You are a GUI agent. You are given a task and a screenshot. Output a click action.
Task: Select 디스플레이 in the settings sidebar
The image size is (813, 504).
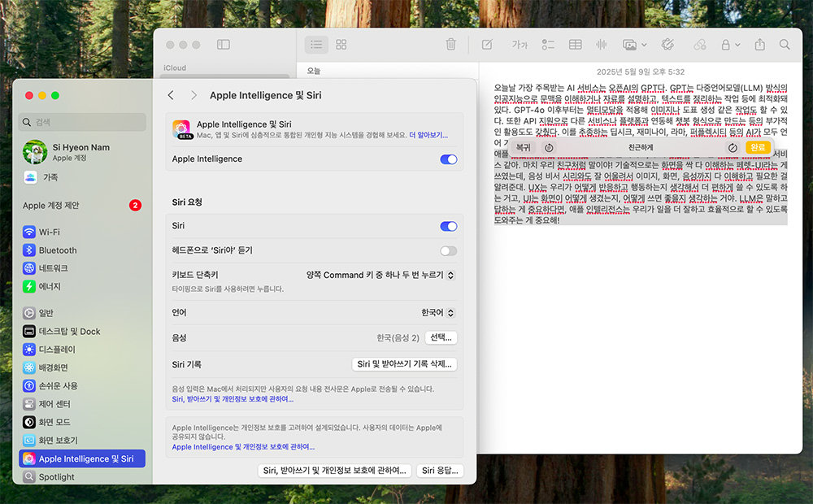pyautogui.click(x=57, y=350)
